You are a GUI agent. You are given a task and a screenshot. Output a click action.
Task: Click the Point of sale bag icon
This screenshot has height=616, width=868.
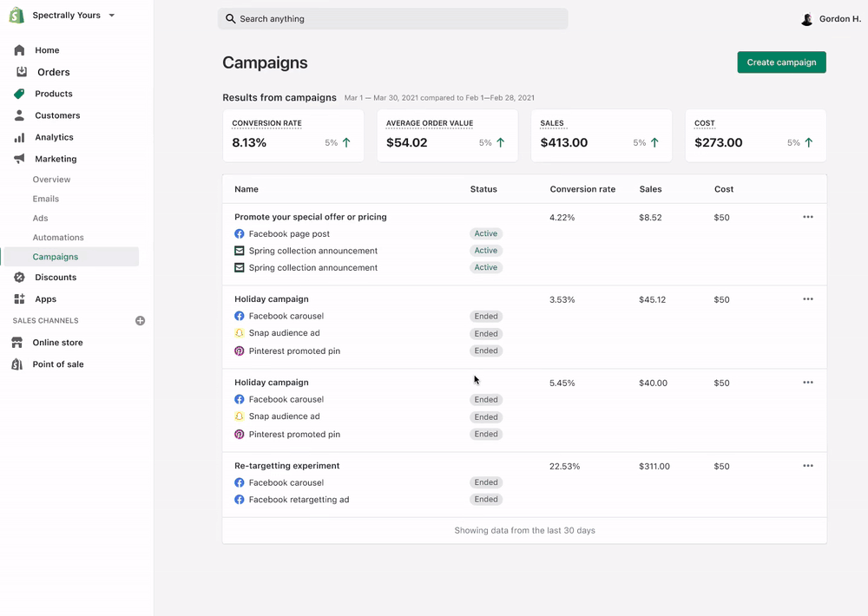click(x=17, y=364)
